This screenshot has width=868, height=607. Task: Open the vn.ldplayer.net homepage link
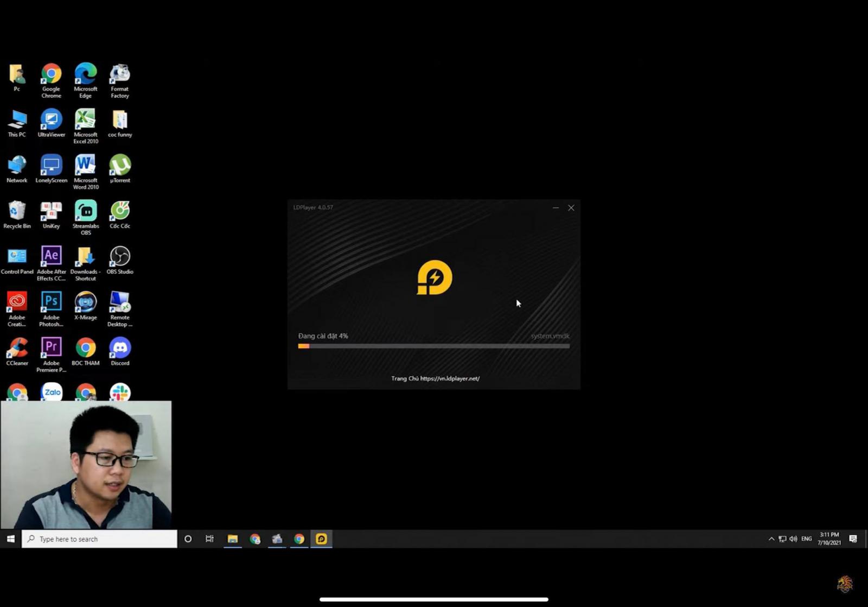(450, 378)
